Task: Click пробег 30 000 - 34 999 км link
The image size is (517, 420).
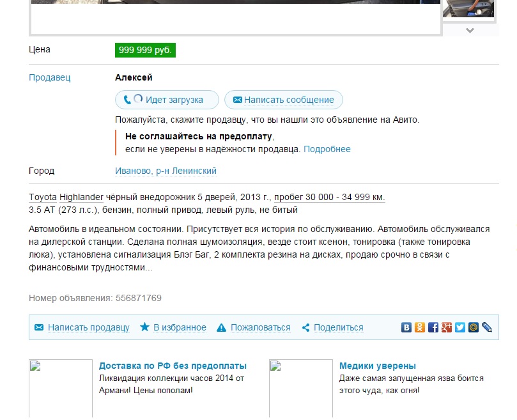Action: click(329, 197)
